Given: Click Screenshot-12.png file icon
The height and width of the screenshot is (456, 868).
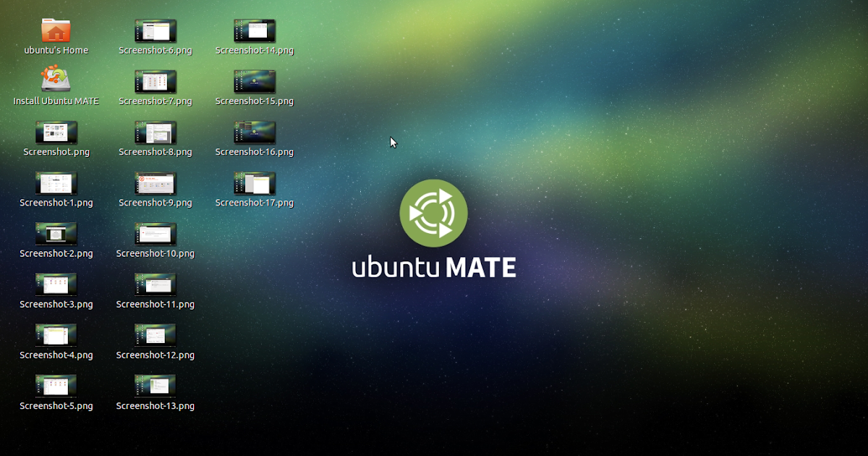Looking at the screenshot, I should 156,335.
